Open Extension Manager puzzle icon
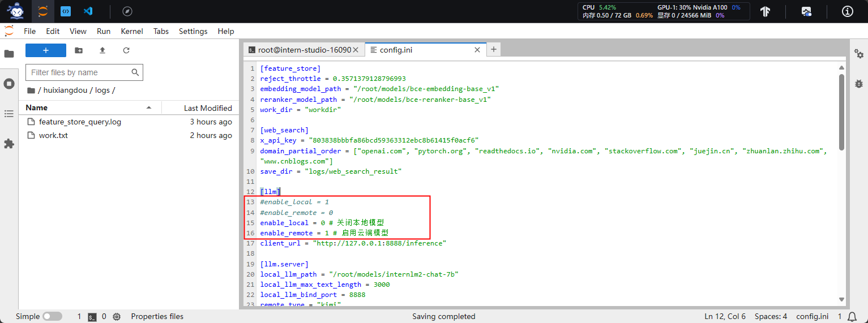Image resolution: width=868 pixels, height=323 pixels. coord(9,144)
